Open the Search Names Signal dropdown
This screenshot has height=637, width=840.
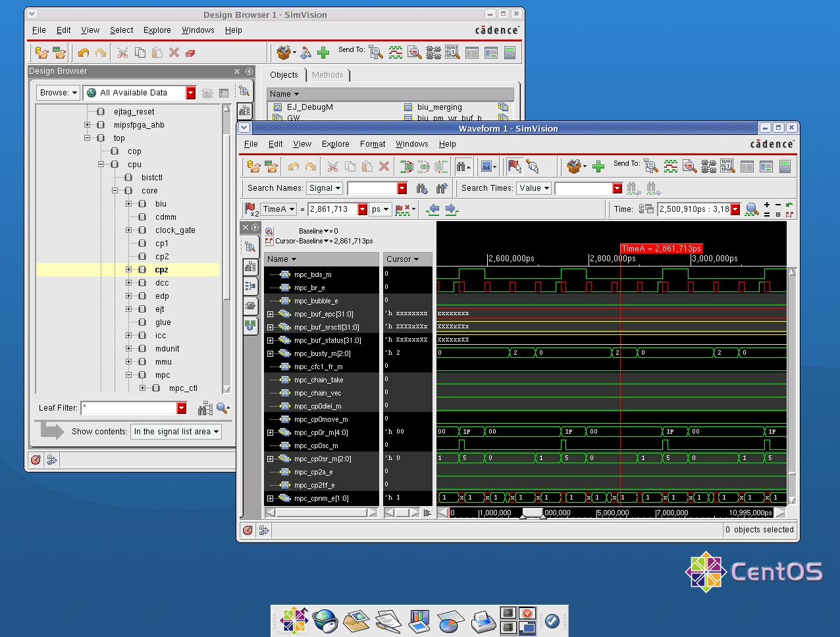(325, 188)
